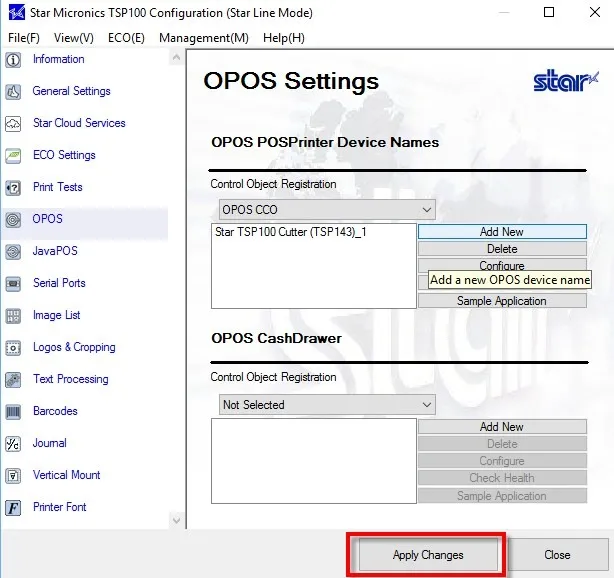Click Add New for POSPrinter
This screenshot has width=614, height=578.
[x=502, y=231]
